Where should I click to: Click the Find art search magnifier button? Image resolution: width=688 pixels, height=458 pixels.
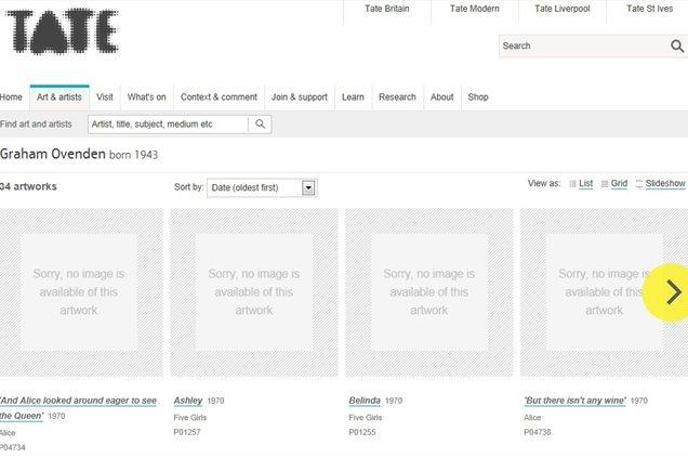point(260,124)
